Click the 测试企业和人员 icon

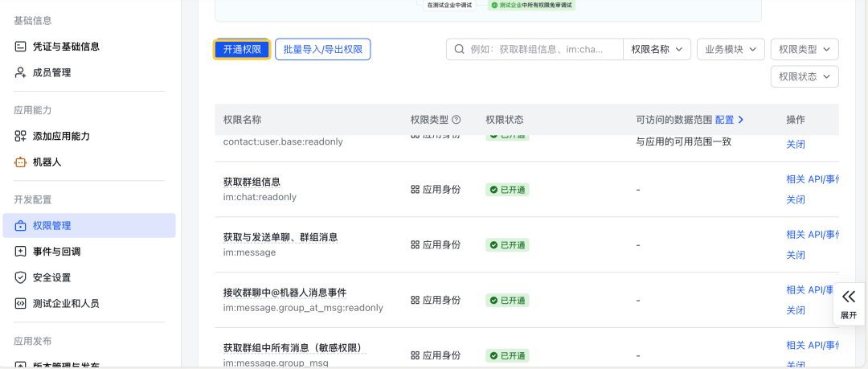pos(21,303)
